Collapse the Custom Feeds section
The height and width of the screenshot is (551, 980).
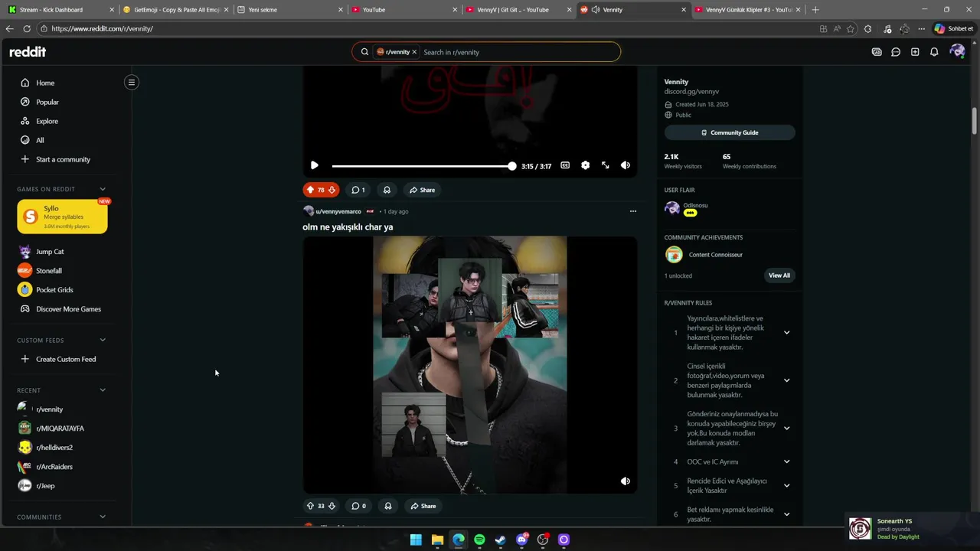click(103, 340)
